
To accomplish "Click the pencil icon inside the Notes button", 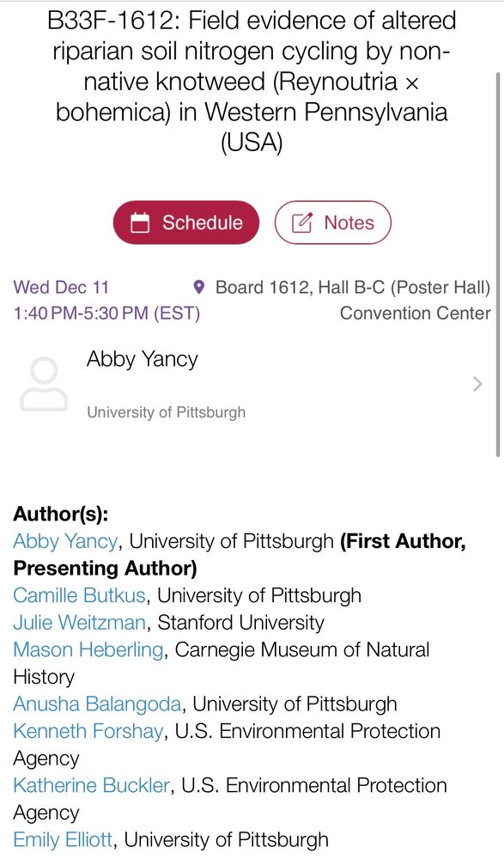I will click(x=301, y=222).
